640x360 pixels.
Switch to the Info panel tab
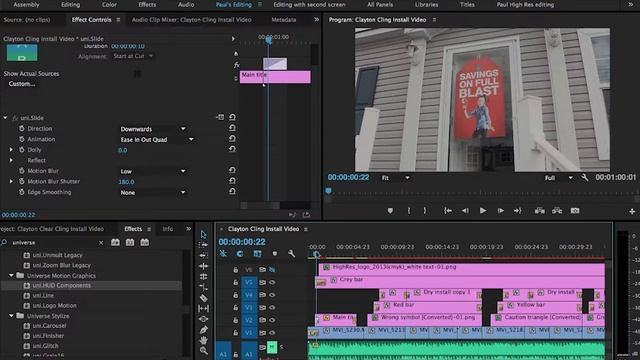(x=168, y=229)
